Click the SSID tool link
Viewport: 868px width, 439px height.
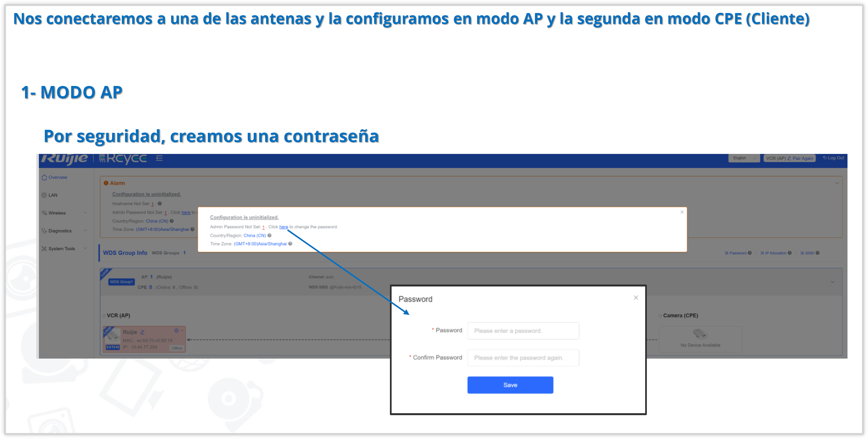coord(807,253)
